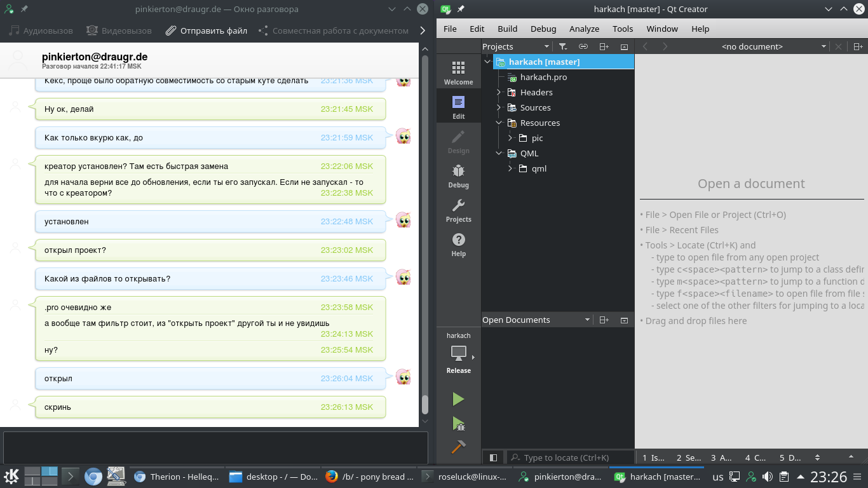
Task: Collapse the Resources node
Action: click(499, 123)
